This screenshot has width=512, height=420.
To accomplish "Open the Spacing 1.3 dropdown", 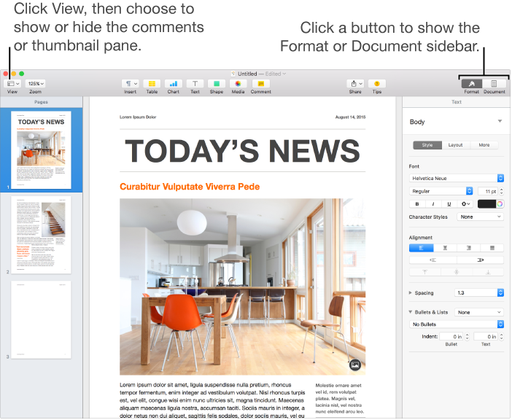I will [x=479, y=292].
